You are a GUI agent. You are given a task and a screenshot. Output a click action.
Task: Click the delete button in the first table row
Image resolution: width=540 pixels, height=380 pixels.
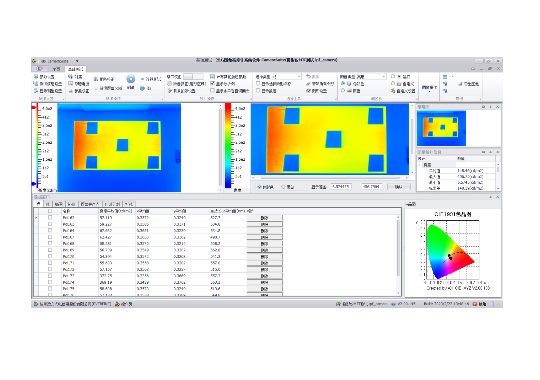(264, 218)
